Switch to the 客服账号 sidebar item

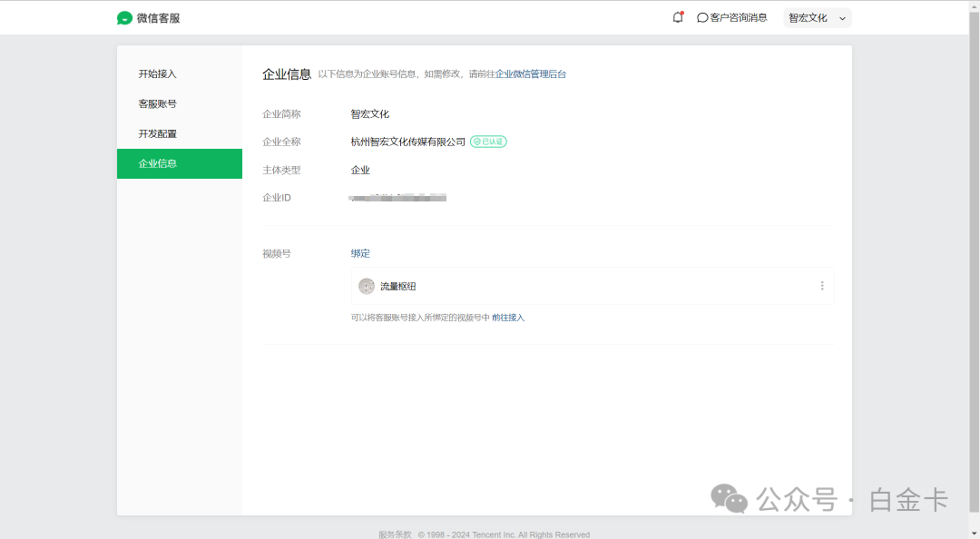point(180,103)
